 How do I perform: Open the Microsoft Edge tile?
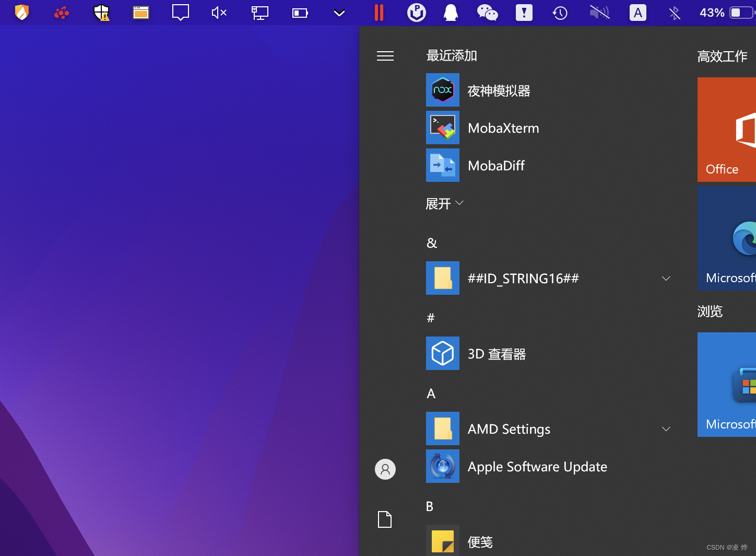point(727,238)
